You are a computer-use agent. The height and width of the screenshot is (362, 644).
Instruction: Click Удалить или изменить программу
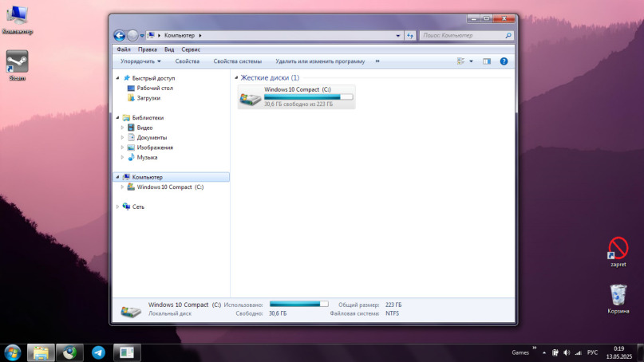point(320,61)
